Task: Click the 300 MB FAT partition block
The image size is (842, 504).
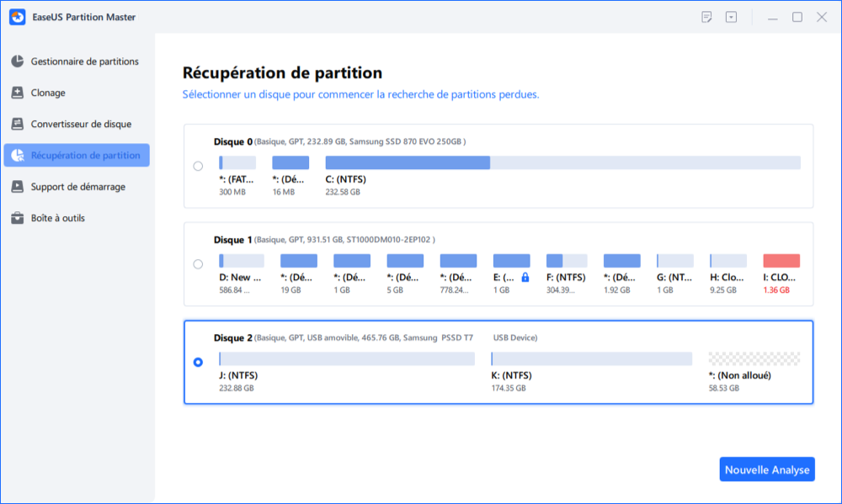Action: pyautogui.click(x=237, y=162)
